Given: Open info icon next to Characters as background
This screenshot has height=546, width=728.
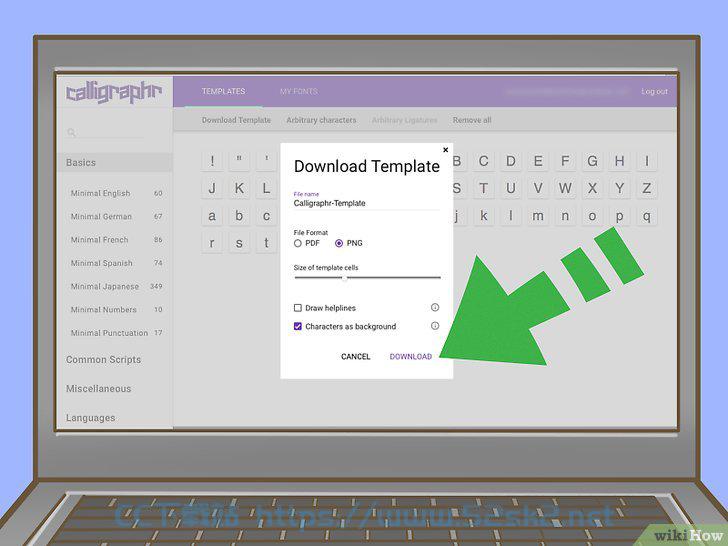Looking at the screenshot, I should point(435,326).
